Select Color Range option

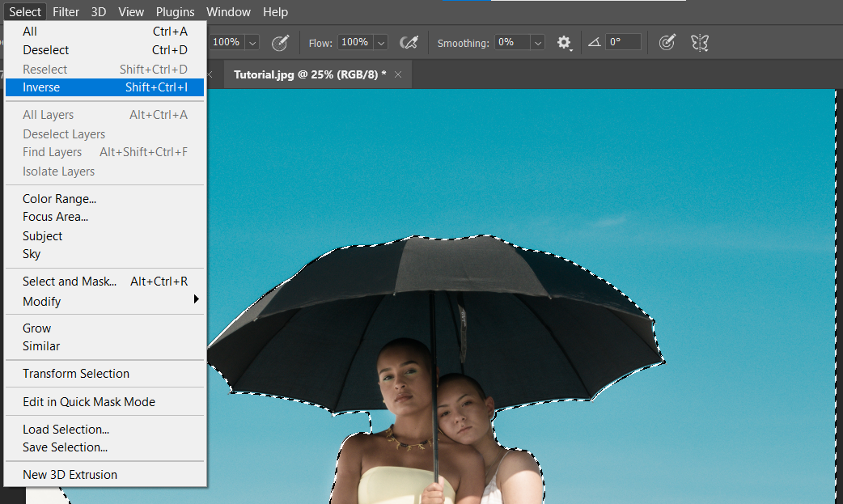pos(59,199)
